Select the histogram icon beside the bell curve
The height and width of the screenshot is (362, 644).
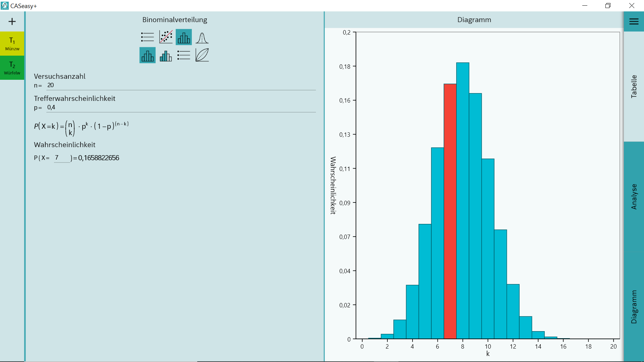[x=184, y=37]
